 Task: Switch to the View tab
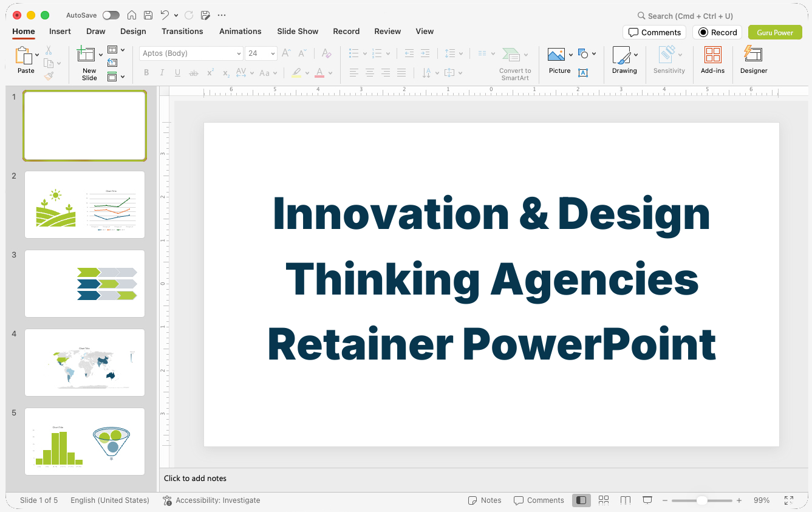[x=425, y=32]
